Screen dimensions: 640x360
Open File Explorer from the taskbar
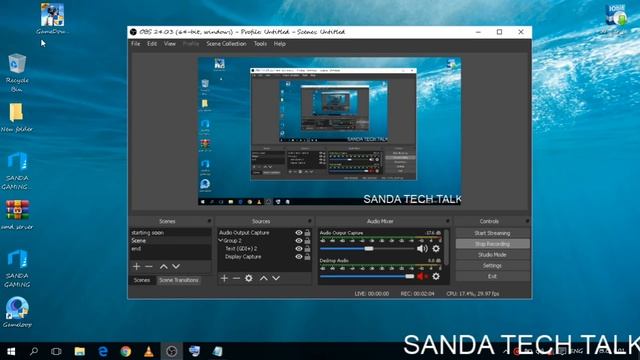pyautogui.click(x=80, y=351)
